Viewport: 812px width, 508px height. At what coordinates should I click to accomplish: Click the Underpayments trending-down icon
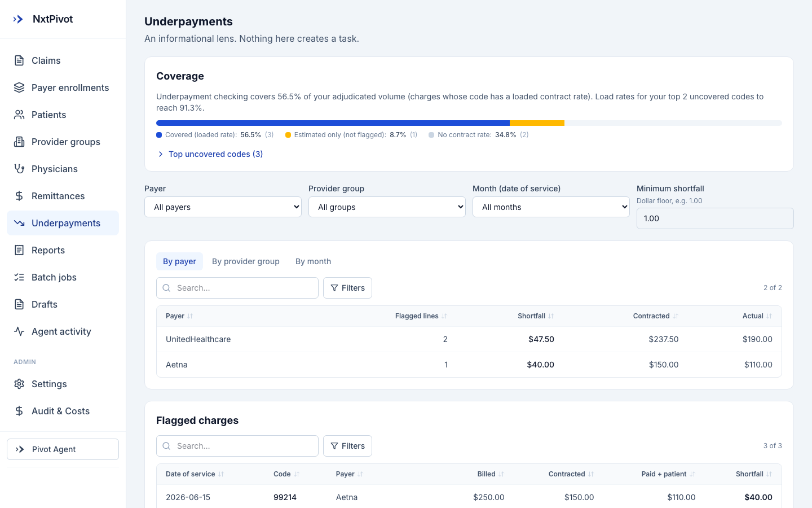click(19, 223)
